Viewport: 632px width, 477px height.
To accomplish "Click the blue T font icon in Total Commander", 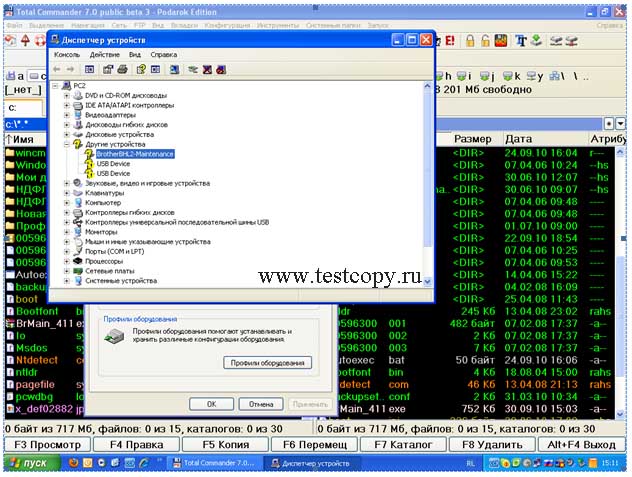I will 520,41.
